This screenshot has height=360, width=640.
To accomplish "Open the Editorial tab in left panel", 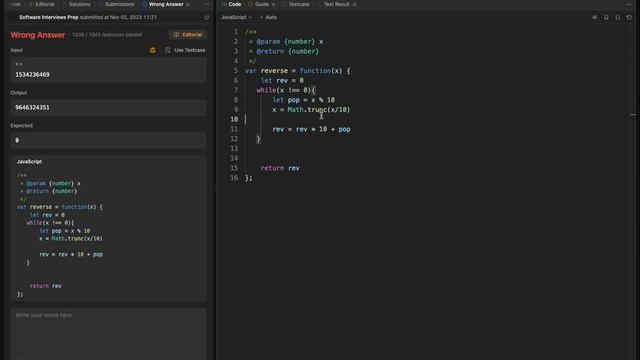I will point(42,4).
